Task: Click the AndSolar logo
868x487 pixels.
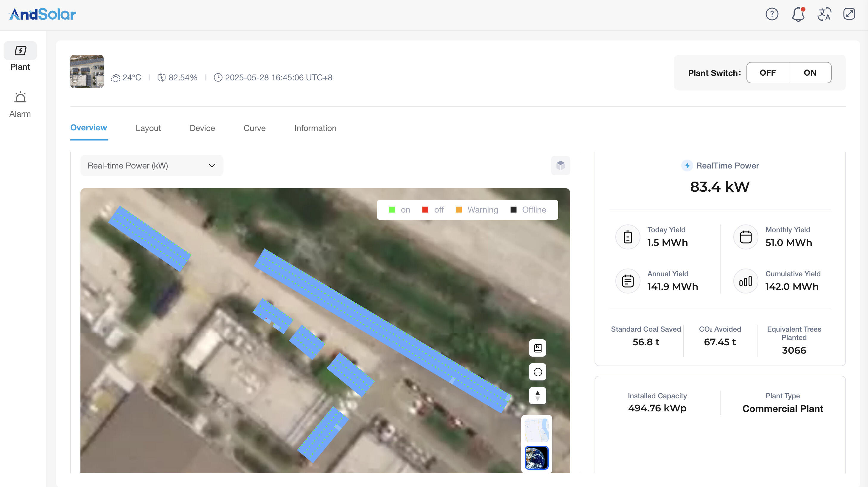Action: 43,14
